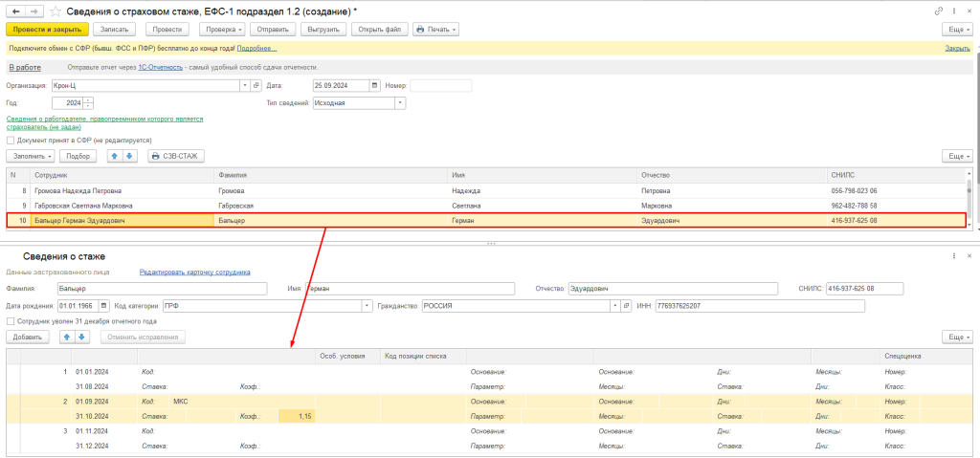This screenshot has height=458, width=980.
Task: Click the back navigation arrow
Action: coord(13,11)
